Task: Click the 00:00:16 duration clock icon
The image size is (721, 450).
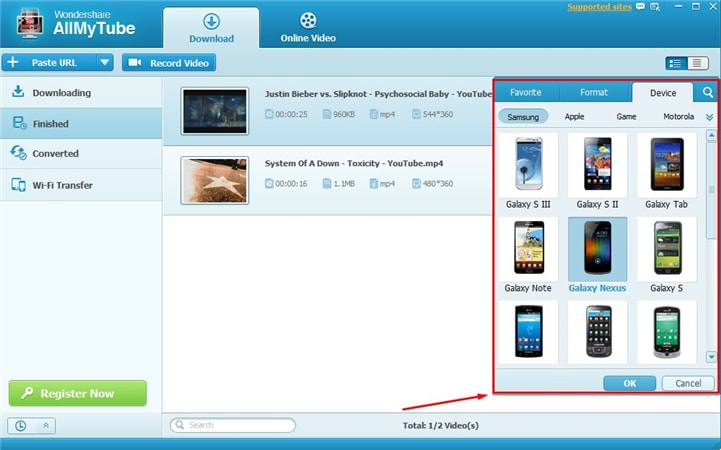Action: pos(269,183)
